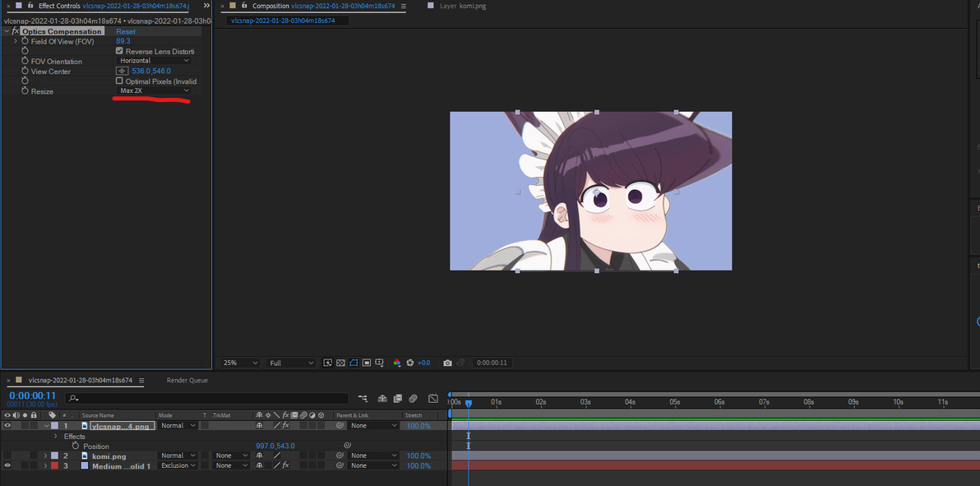
Task: Toggle the shy switch on layer 1
Action: coord(259,425)
